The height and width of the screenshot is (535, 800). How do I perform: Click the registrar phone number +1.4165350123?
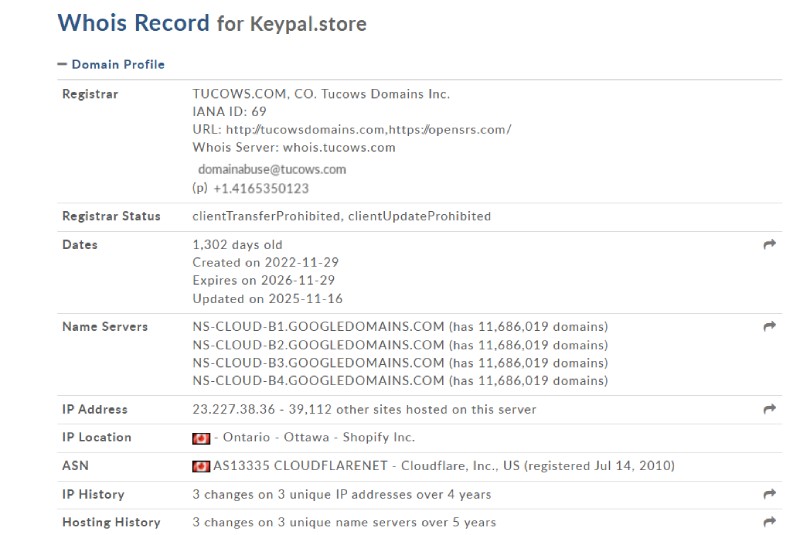[261, 189]
